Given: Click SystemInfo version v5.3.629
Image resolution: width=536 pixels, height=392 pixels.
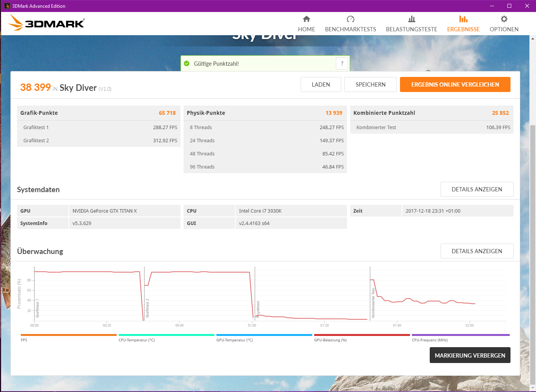Looking at the screenshot, I should pos(82,223).
